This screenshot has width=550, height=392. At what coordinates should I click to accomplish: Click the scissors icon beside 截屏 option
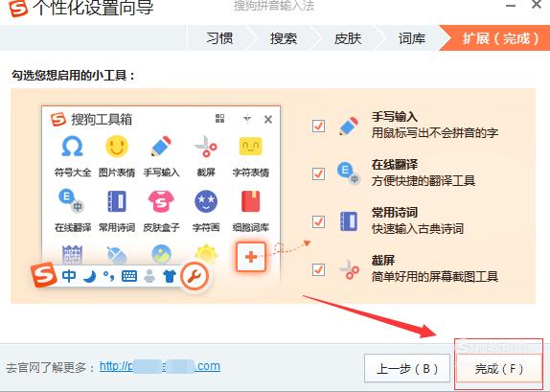tap(349, 270)
